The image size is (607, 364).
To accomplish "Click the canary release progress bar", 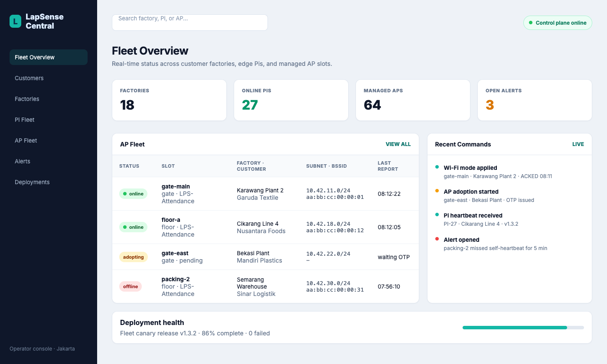I will point(523,328).
